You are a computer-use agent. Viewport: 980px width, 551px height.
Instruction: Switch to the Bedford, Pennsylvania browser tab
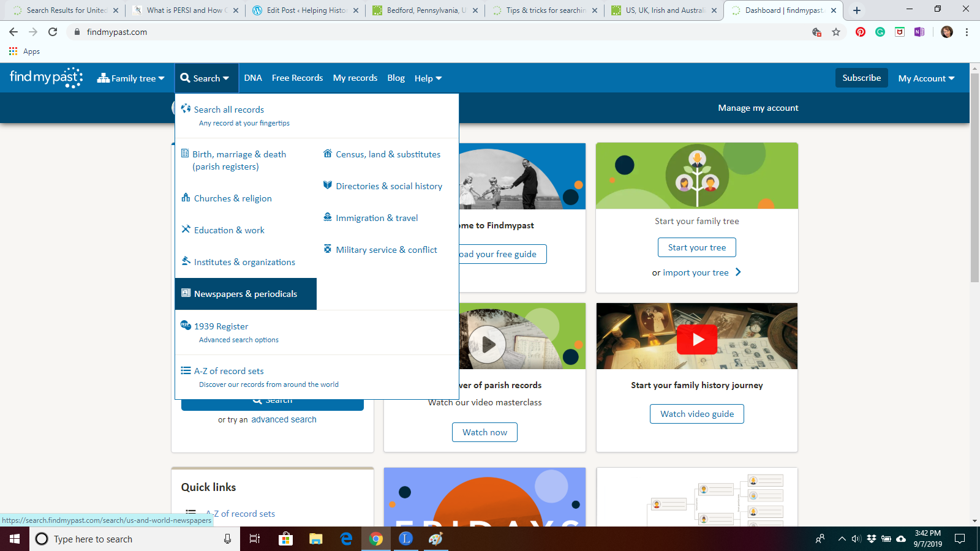click(x=419, y=10)
